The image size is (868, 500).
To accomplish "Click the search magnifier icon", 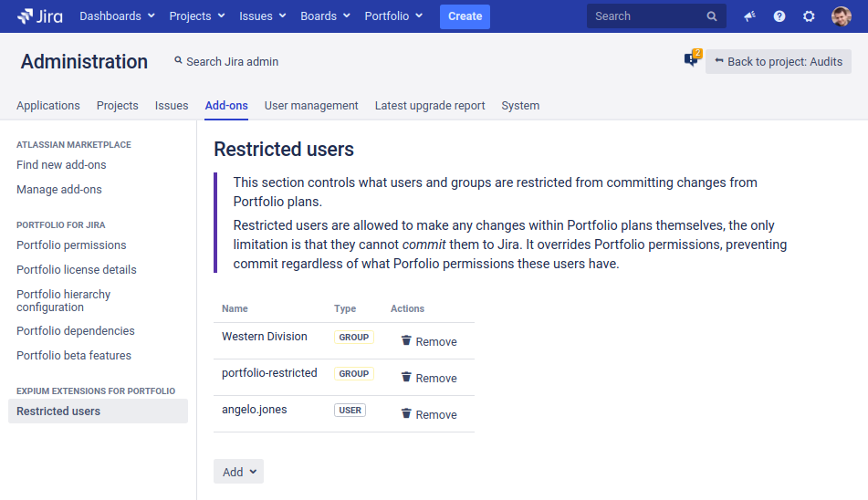I will pos(712,16).
